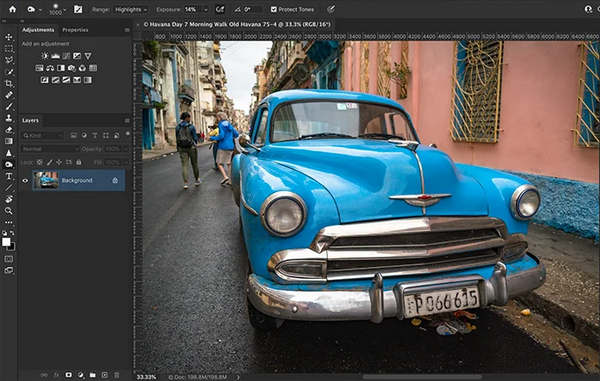Add Exposure adjustment
This screenshot has height=381, width=600.
(x=77, y=56)
